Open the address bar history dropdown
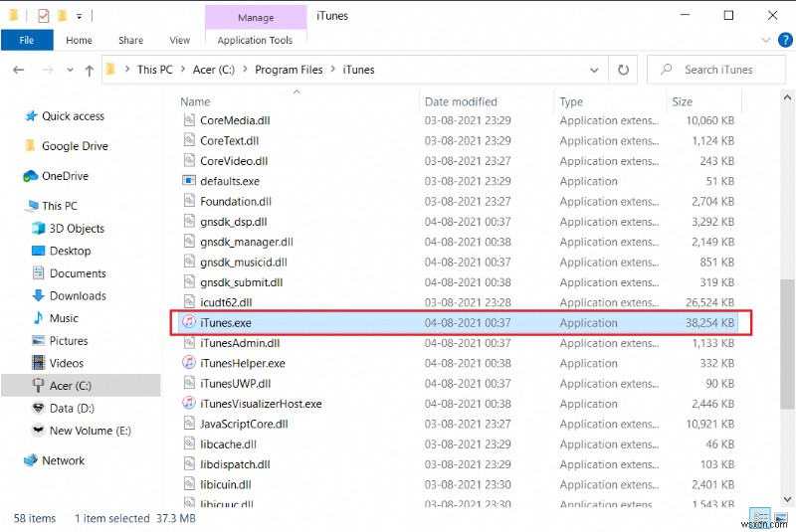Viewport: 796px width, 532px height. coord(595,70)
